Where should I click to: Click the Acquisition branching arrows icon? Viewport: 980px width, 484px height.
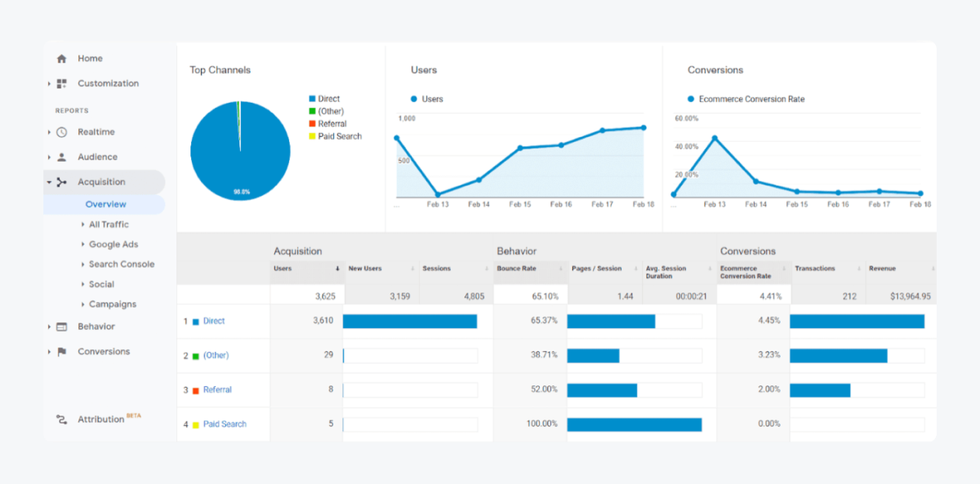click(x=61, y=182)
